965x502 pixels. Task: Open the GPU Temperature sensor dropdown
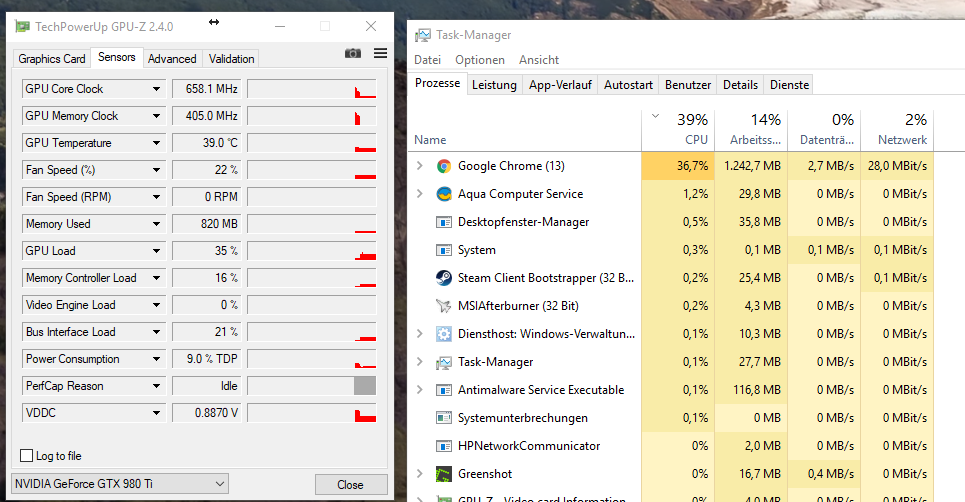tap(156, 143)
